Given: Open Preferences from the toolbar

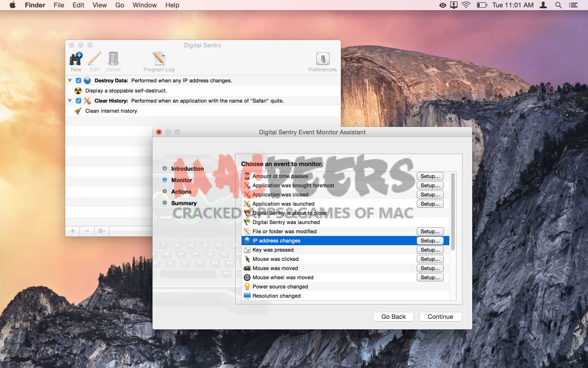Looking at the screenshot, I should tap(322, 59).
